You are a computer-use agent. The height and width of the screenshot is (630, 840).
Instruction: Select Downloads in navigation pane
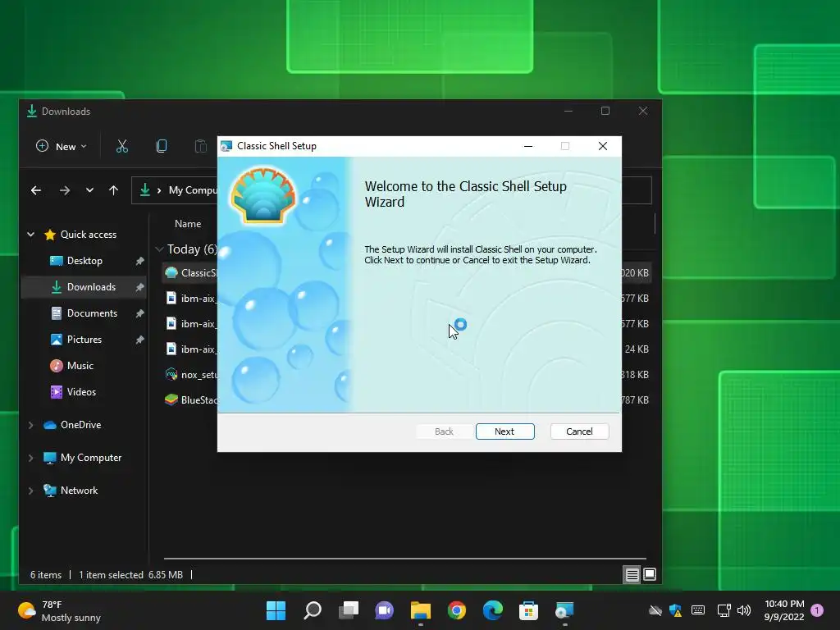click(x=84, y=287)
